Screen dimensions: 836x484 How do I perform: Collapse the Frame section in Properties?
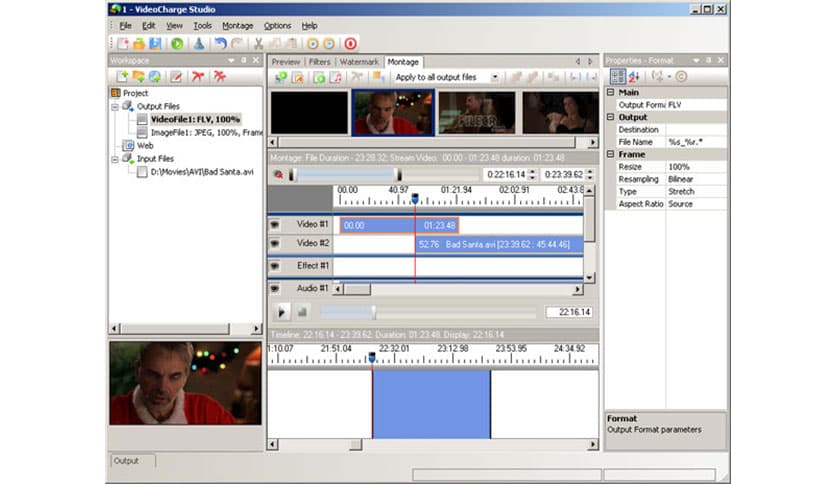pyautogui.click(x=610, y=155)
